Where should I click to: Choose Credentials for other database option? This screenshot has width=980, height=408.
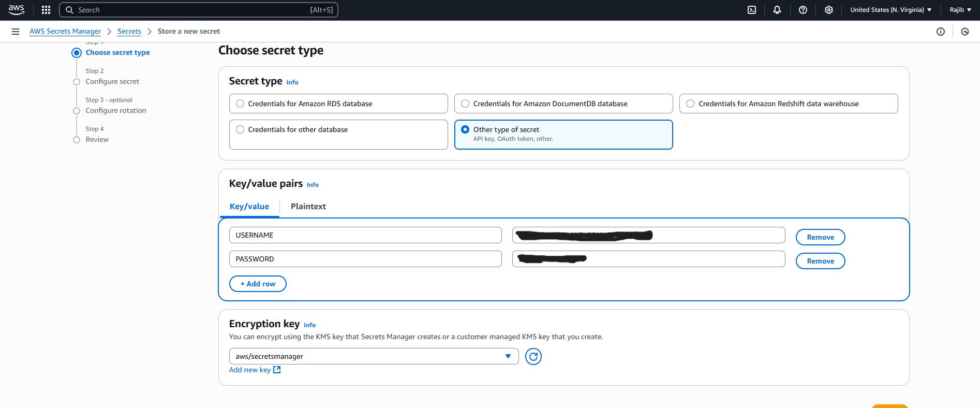(240, 129)
